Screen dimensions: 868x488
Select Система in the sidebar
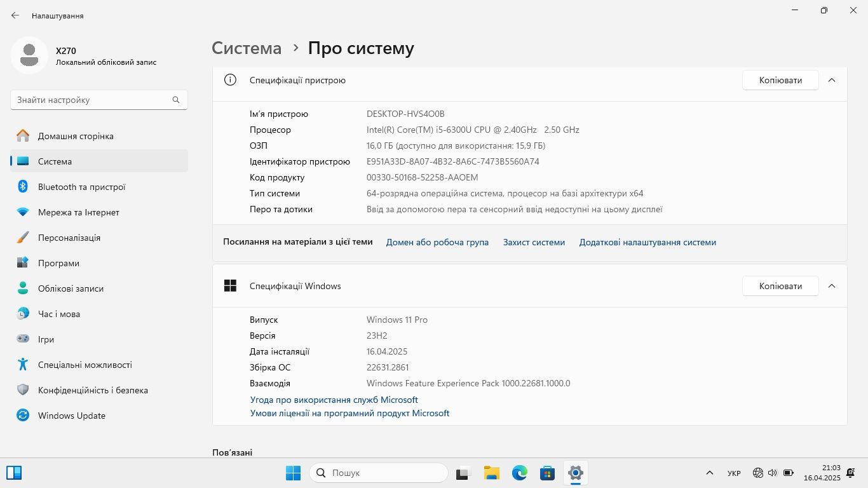tap(99, 161)
